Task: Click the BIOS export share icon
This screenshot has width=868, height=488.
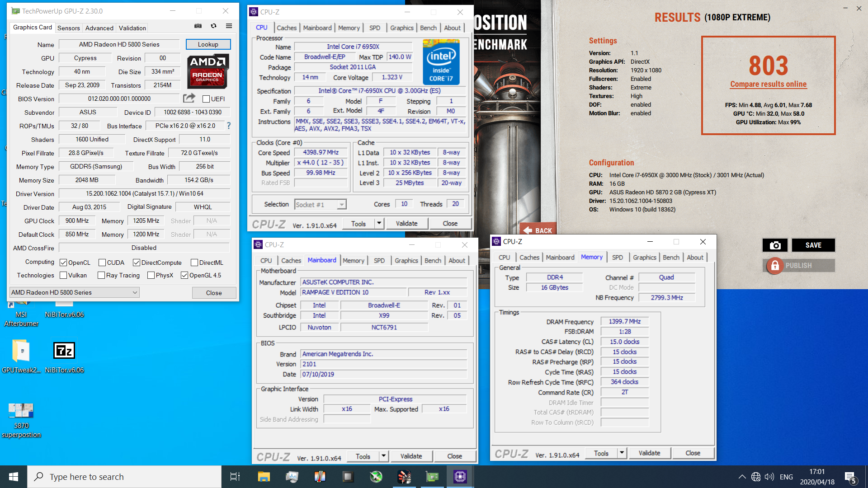Action: (x=189, y=98)
